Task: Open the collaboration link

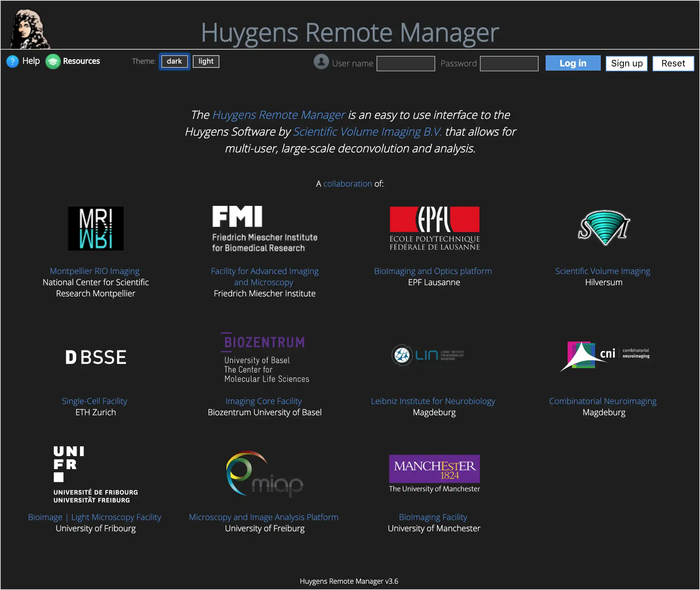Action: (348, 184)
